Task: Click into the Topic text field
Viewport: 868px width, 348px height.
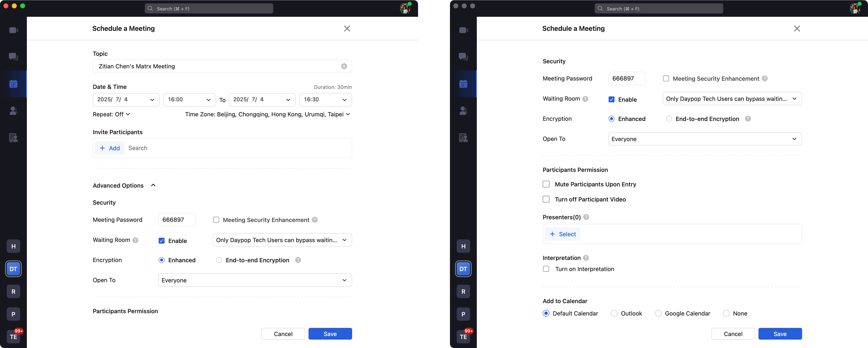Action: point(216,66)
